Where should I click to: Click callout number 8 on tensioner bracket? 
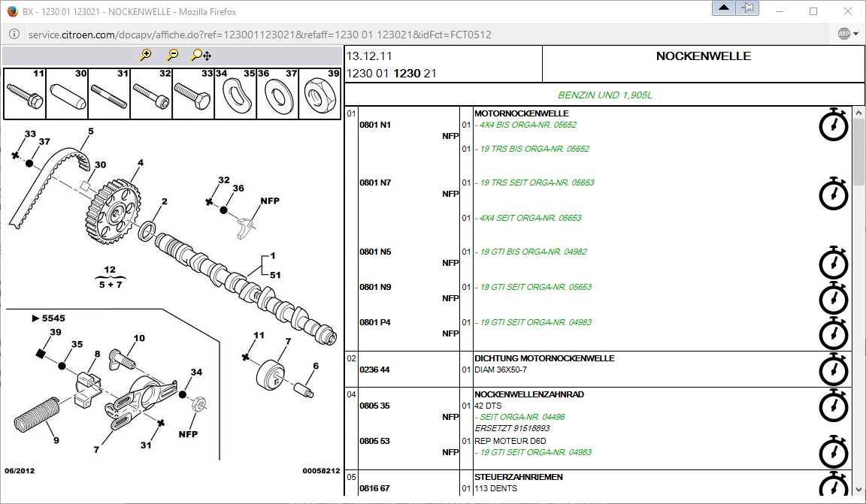pos(98,355)
